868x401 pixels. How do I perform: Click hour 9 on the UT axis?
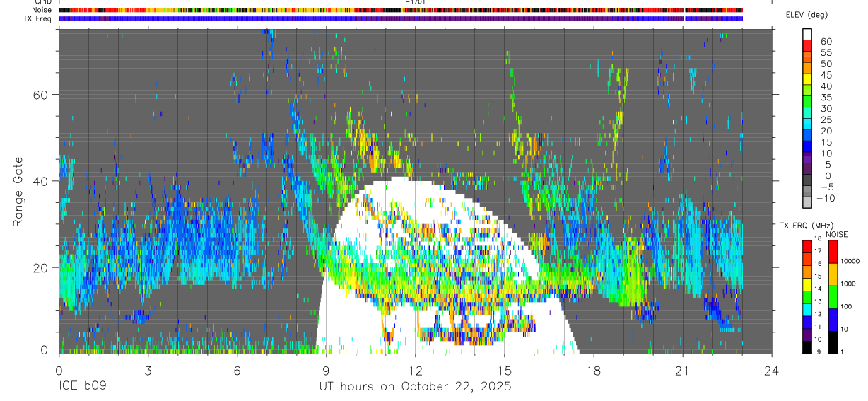click(x=326, y=371)
